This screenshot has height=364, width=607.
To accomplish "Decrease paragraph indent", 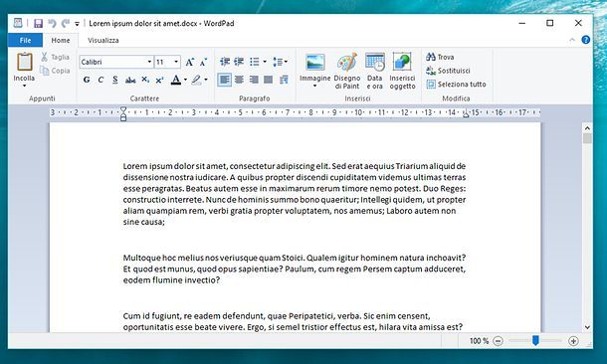I will click(x=225, y=62).
